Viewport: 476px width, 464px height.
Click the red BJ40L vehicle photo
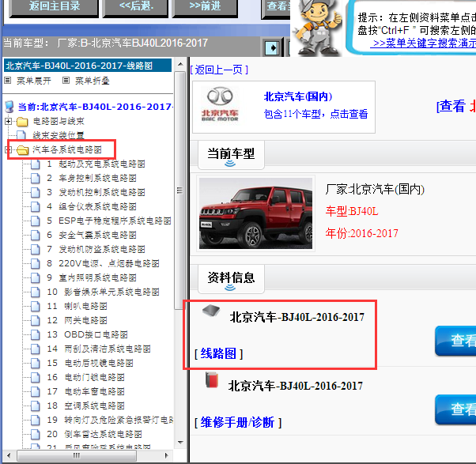pos(255,213)
